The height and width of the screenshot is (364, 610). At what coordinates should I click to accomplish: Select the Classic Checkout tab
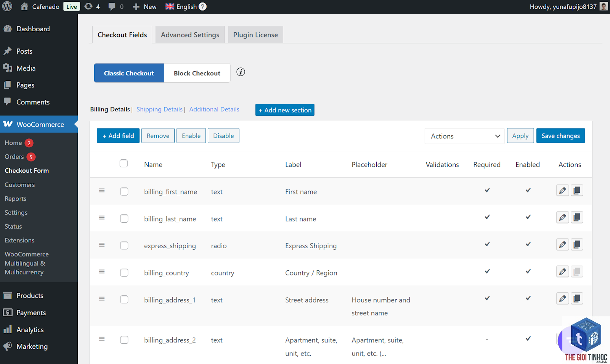(x=129, y=73)
